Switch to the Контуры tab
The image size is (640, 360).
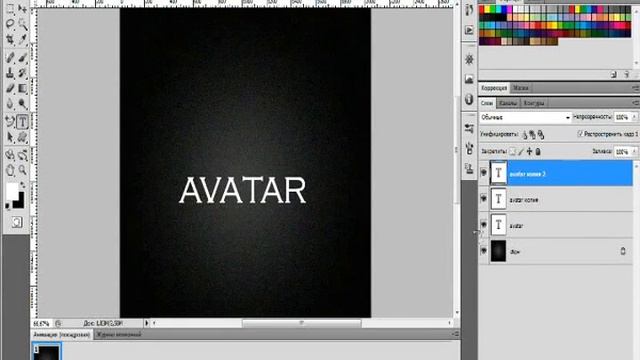click(x=534, y=103)
